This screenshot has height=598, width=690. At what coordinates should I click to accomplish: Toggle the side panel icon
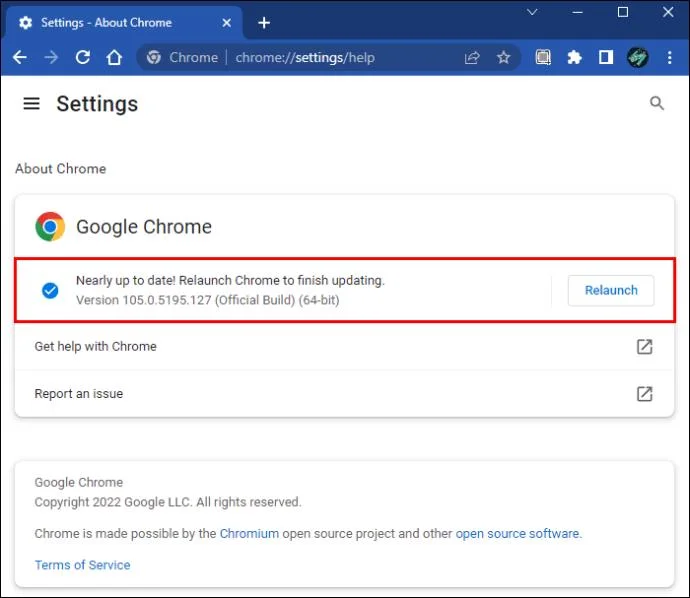(x=606, y=57)
